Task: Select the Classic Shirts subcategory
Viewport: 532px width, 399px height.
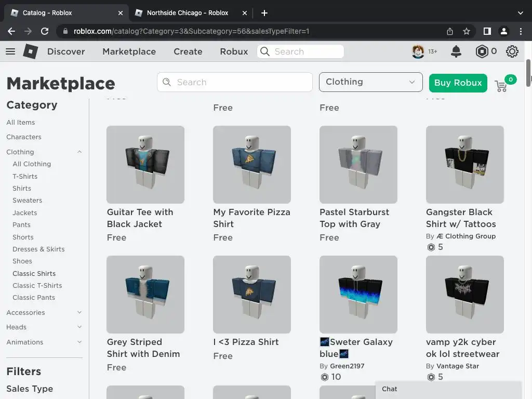Action: point(34,273)
